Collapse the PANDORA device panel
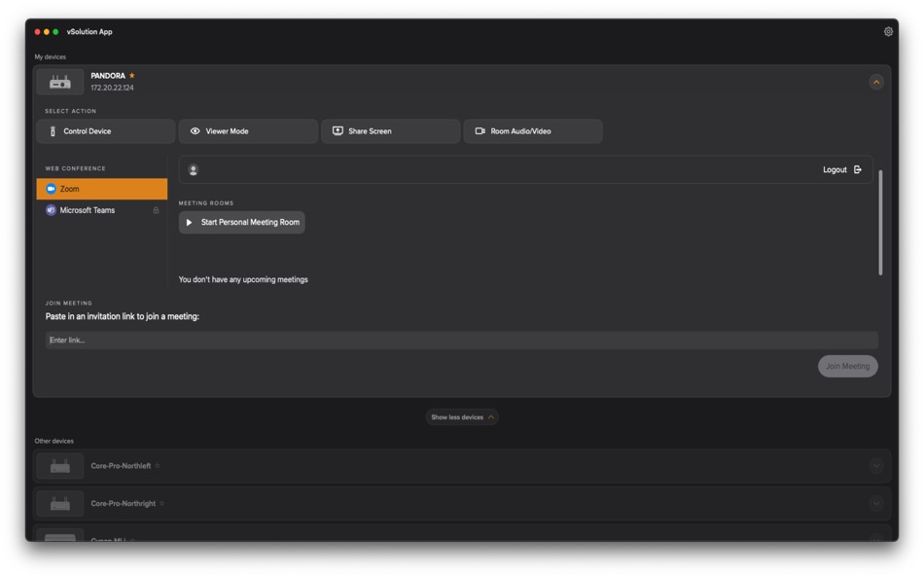 coord(875,82)
